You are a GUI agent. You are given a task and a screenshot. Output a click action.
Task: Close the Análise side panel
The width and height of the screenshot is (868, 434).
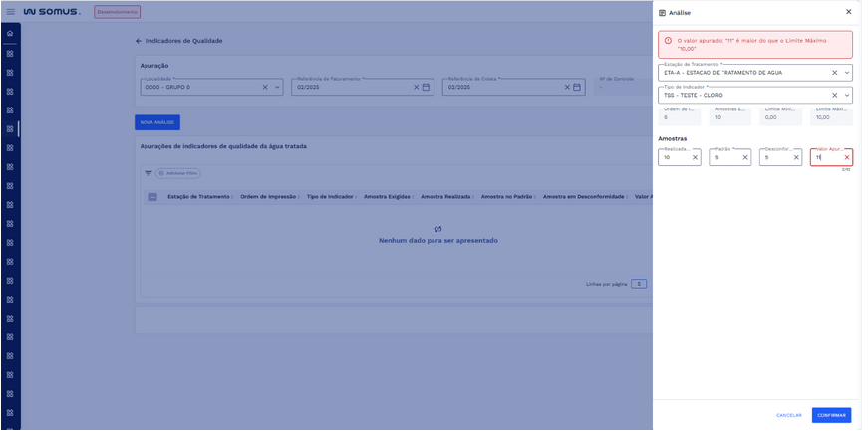848,12
